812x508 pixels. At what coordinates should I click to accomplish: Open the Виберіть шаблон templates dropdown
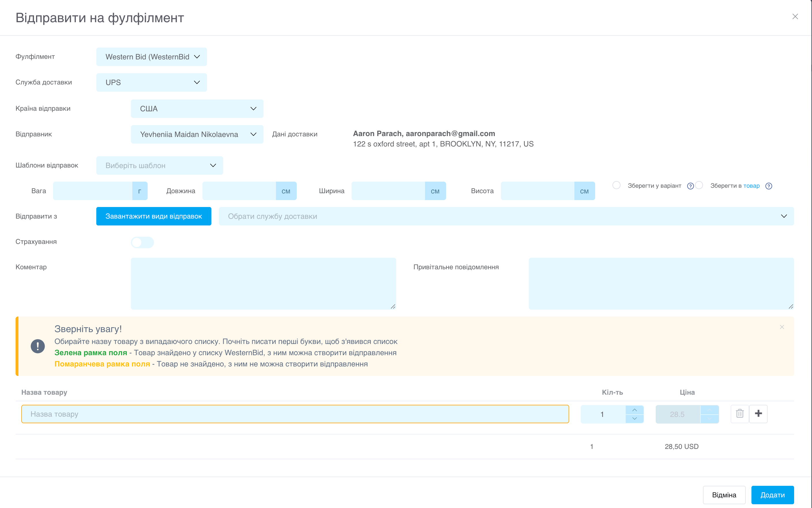pyautogui.click(x=159, y=165)
